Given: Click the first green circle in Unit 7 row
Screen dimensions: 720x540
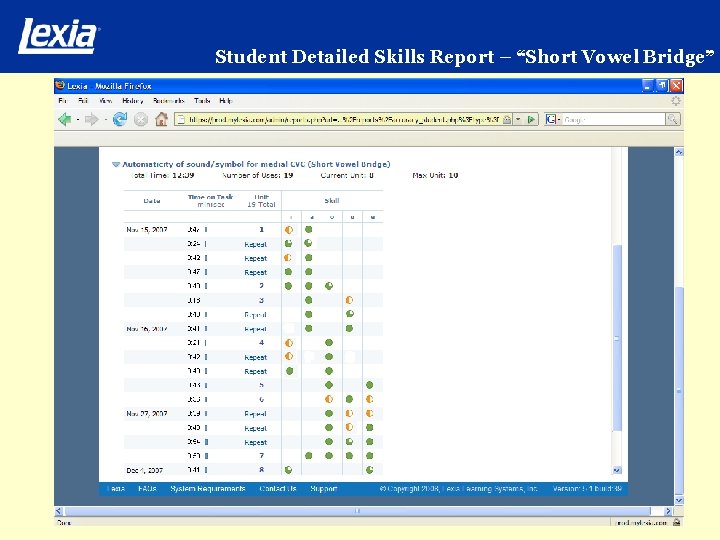Looking at the screenshot, I should pos(309,456).
